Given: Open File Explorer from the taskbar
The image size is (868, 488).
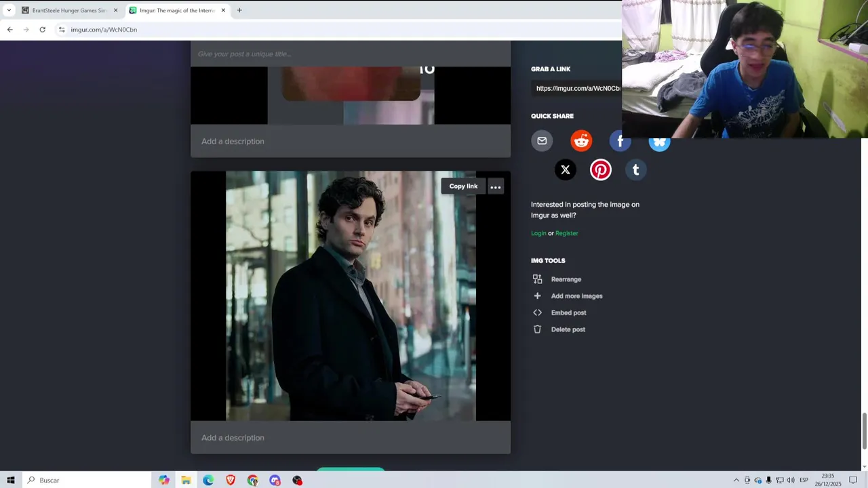Looking at the screenshot, I should [x=186, y=480].
